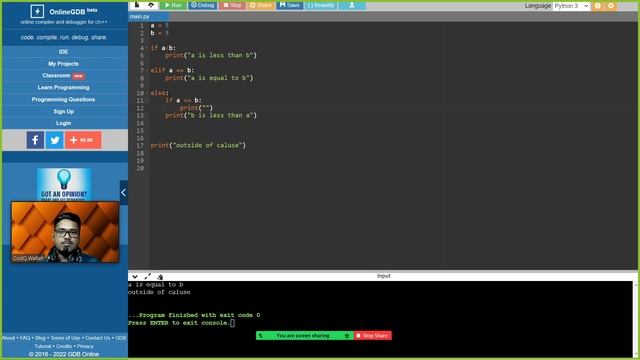Click code line 17 print outside of caluse
Viewport: 640px width, 360px height.
point(198,145)
